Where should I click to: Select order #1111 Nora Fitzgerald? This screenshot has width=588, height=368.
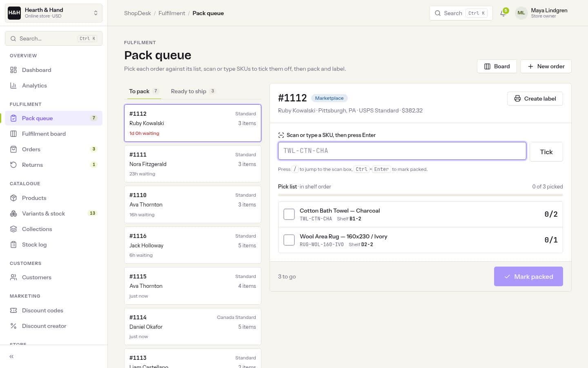[x=193, y=164]
